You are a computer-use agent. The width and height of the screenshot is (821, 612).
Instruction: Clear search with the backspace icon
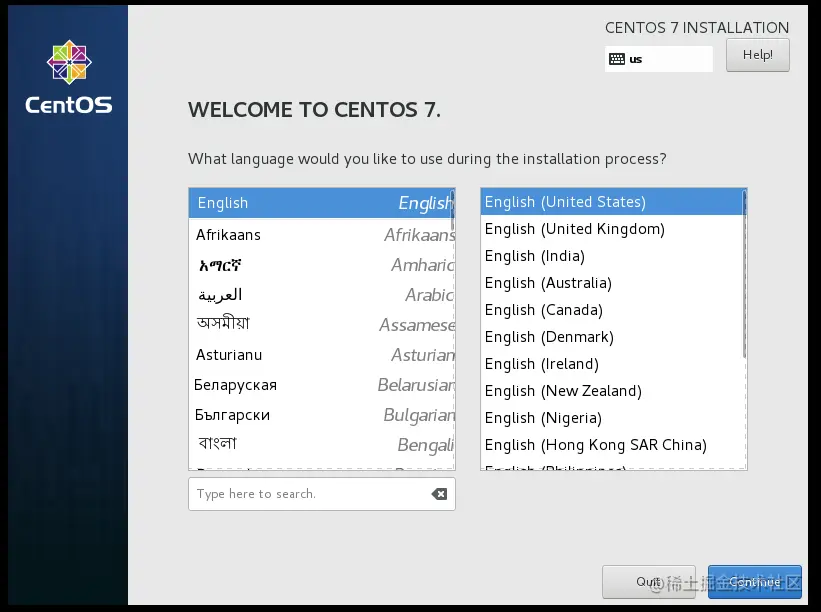click(x=439, y=494)
